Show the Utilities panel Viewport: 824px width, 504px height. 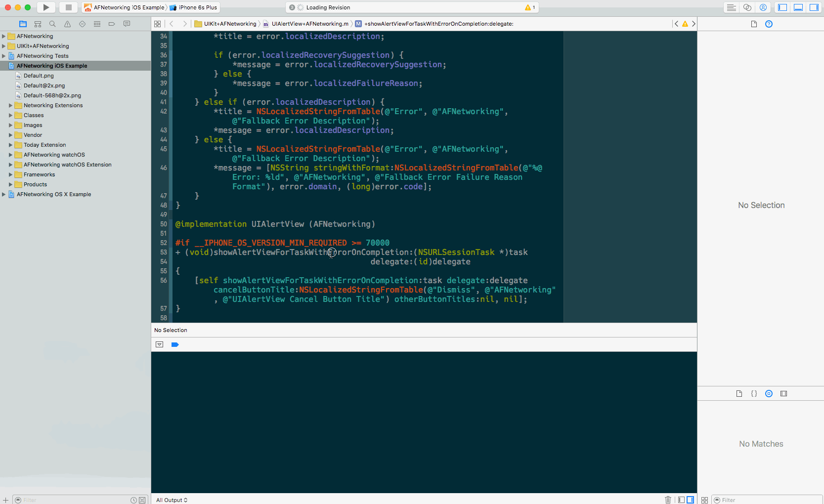coord(815,7)
